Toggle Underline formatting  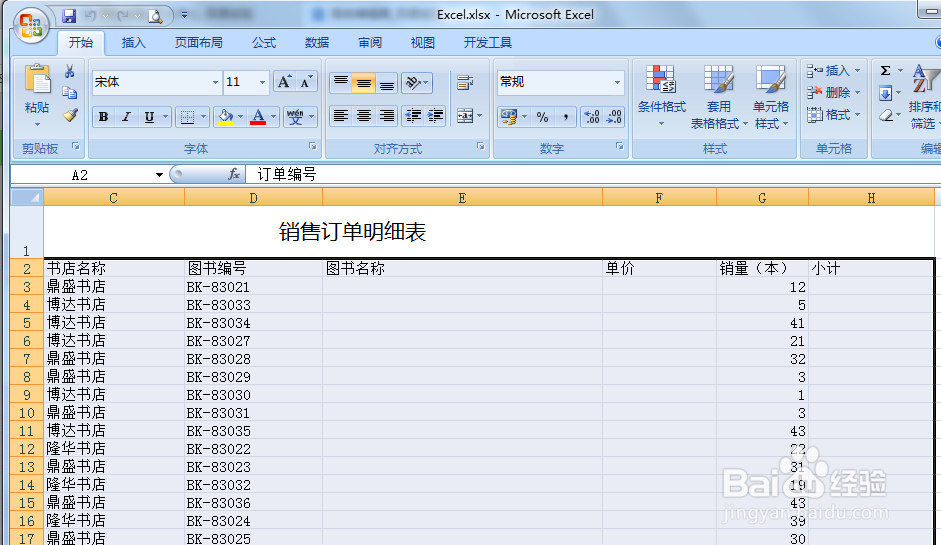click(x=149, y=116)
